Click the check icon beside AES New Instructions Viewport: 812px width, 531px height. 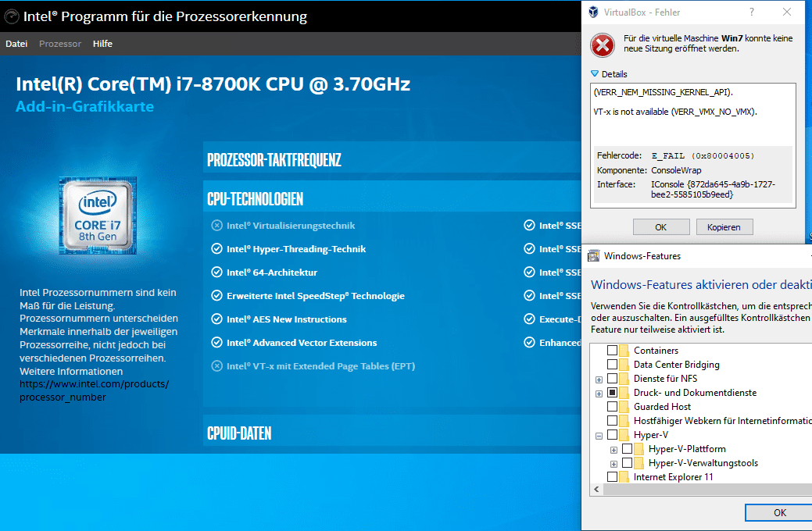click(217, 319)
